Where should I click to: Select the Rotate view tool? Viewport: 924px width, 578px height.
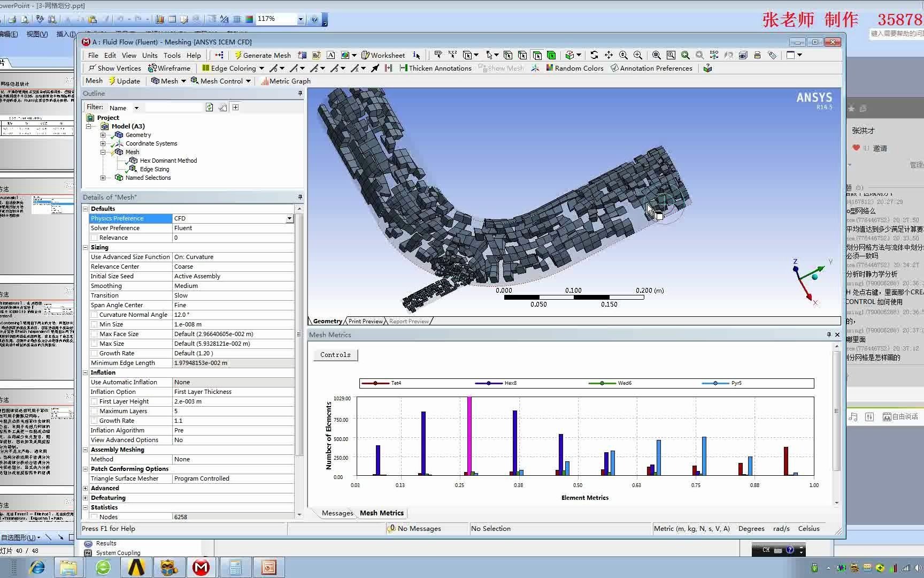(x=594, y=55)
